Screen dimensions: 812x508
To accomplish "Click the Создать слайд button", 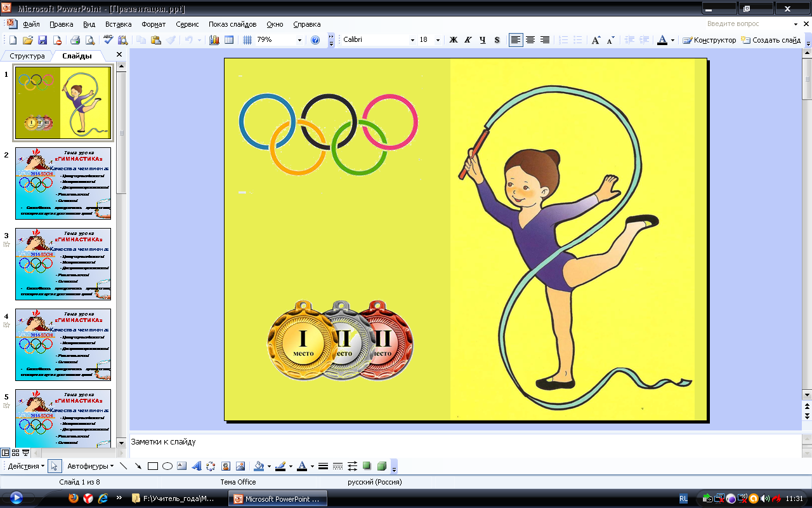I will pyautogui.click(x=771, y=40).
